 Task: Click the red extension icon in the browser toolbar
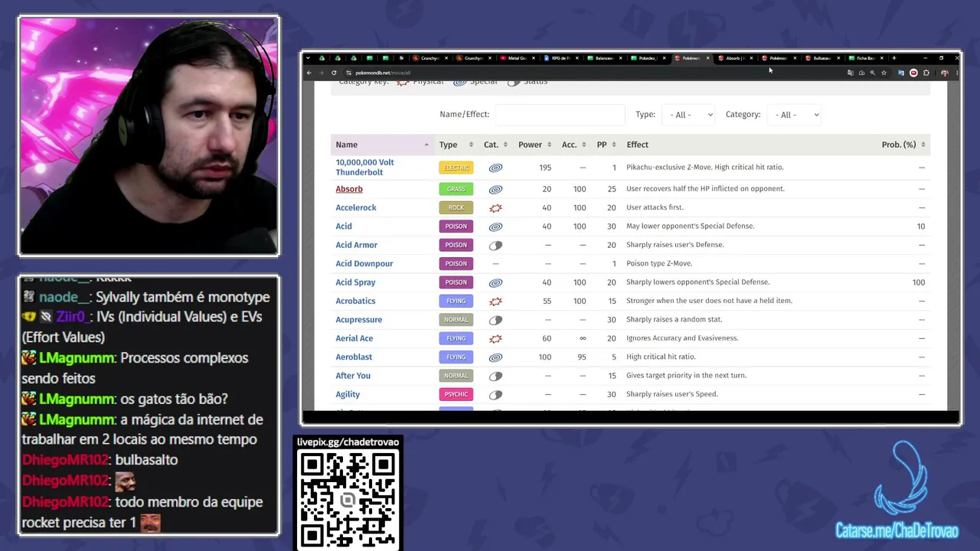pyautogui.click(x=913, y=73)
